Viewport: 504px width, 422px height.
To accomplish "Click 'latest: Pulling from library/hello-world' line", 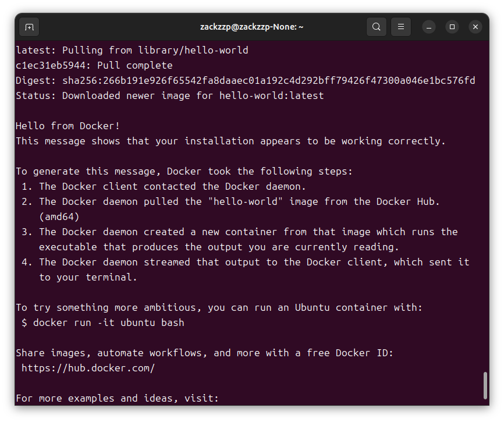I will [x=132, y=50].
